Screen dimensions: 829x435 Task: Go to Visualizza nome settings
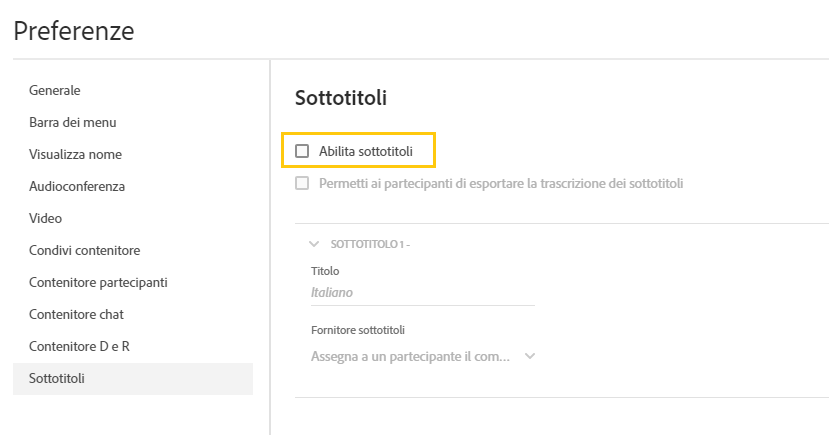[x=76, y=154]
